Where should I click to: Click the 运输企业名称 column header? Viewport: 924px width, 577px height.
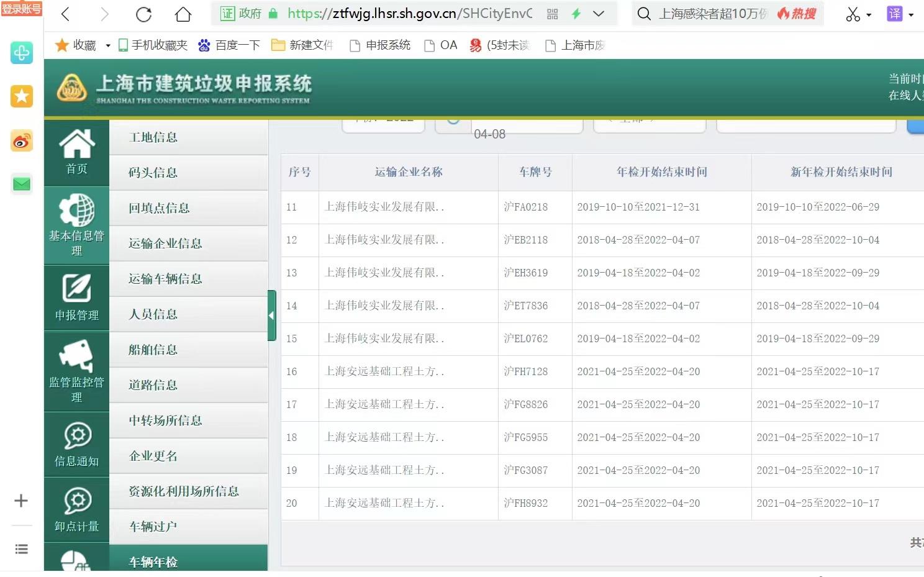click(x=409, y=172)
